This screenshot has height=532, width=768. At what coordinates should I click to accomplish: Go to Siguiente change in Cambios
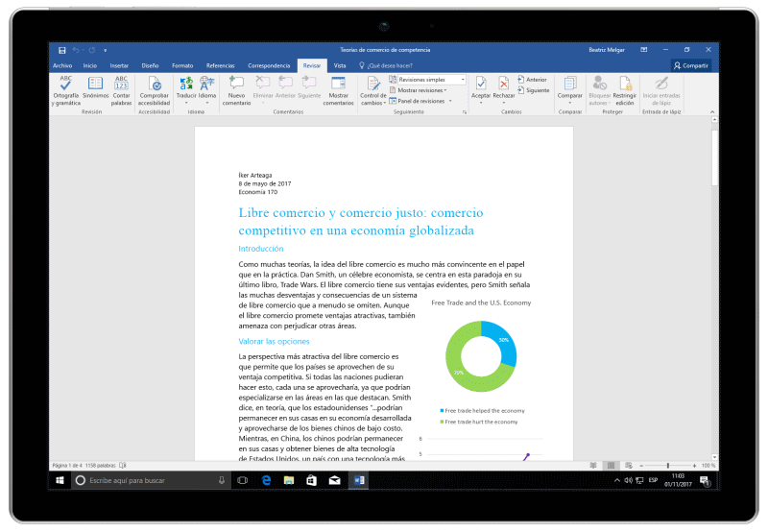534,90
